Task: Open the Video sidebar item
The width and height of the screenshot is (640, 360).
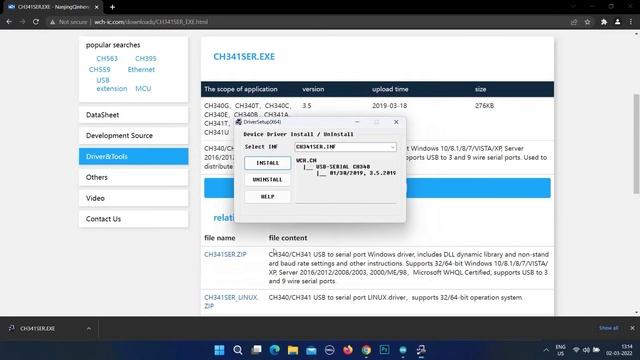Action: [x=133, y=198]
